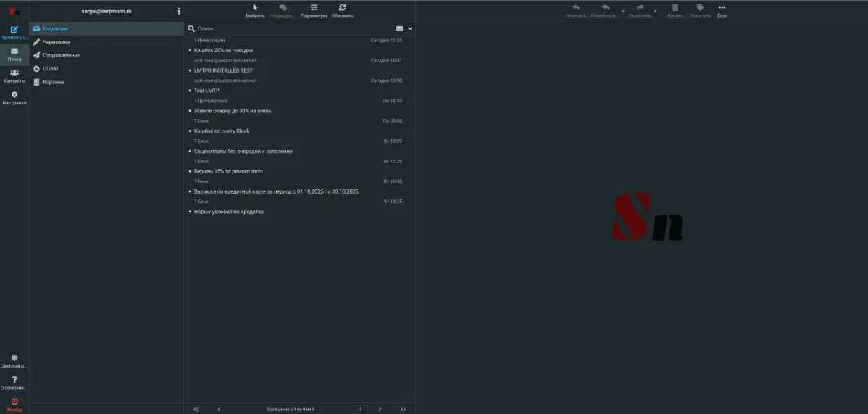Open Контакты in the left sidebar
Viewport: 868px width, 414px height.
(x=14, y=73)
